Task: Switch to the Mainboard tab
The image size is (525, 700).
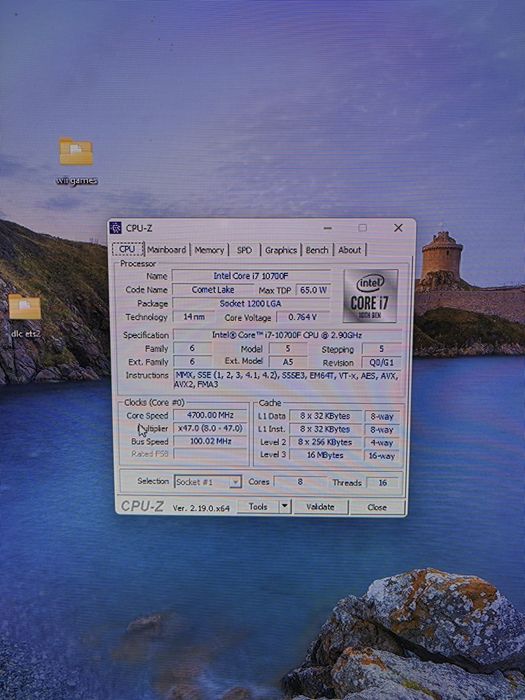Action: [167, 250]
